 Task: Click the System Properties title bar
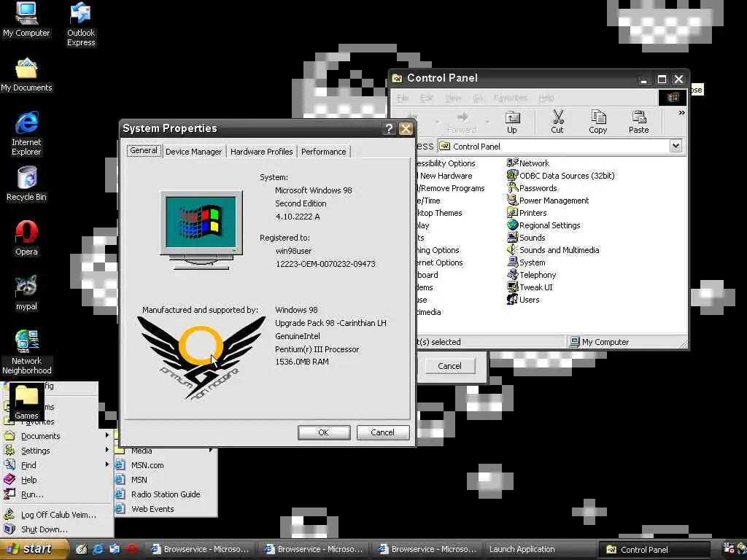point(251,128)
